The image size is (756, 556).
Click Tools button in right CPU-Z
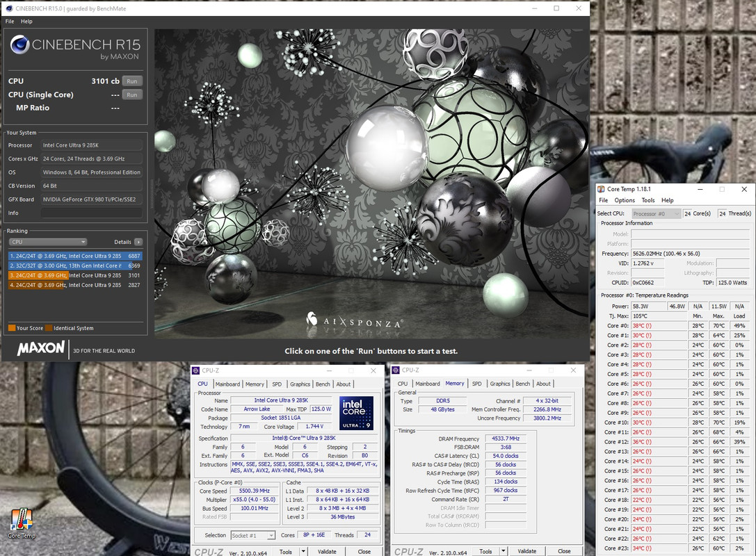486,551
